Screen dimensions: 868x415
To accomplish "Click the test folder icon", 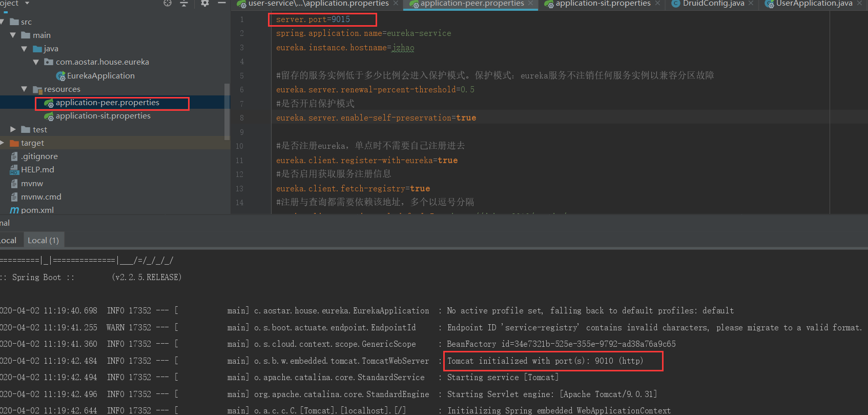I will coord(26,130).
